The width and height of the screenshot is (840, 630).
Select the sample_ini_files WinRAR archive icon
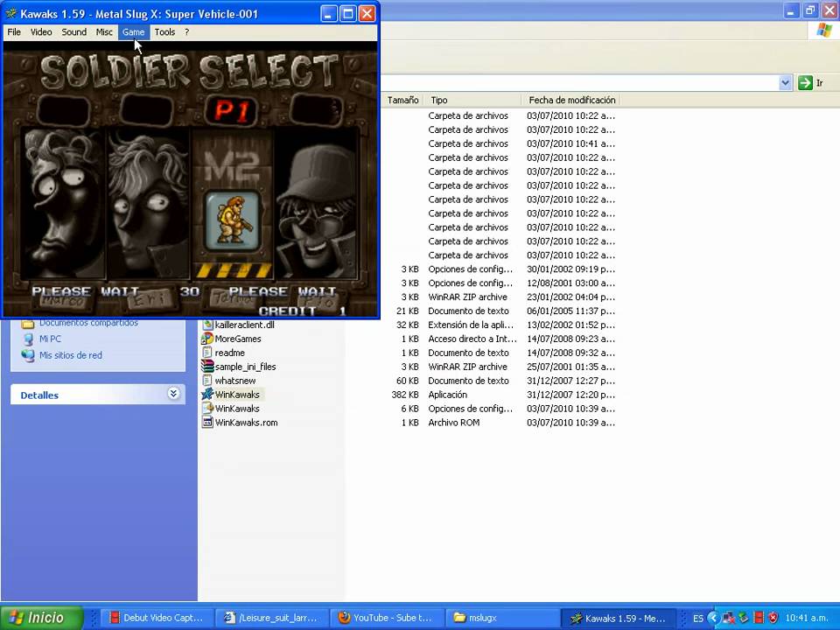207,367
